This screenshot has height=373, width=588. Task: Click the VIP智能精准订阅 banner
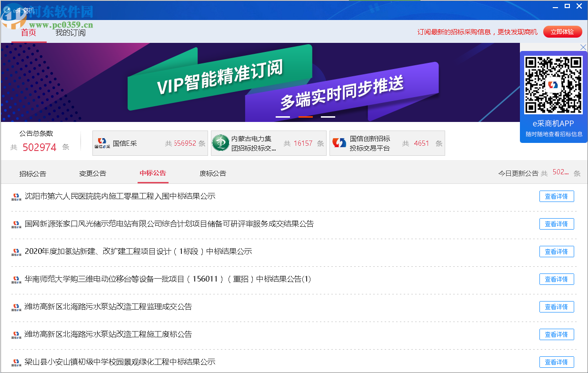tap(219, 78)
